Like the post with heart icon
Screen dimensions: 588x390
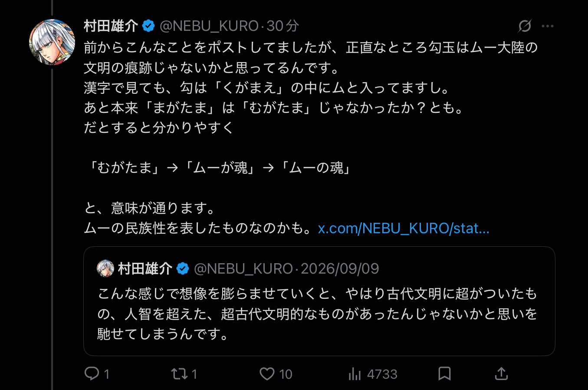click(267, 373)
